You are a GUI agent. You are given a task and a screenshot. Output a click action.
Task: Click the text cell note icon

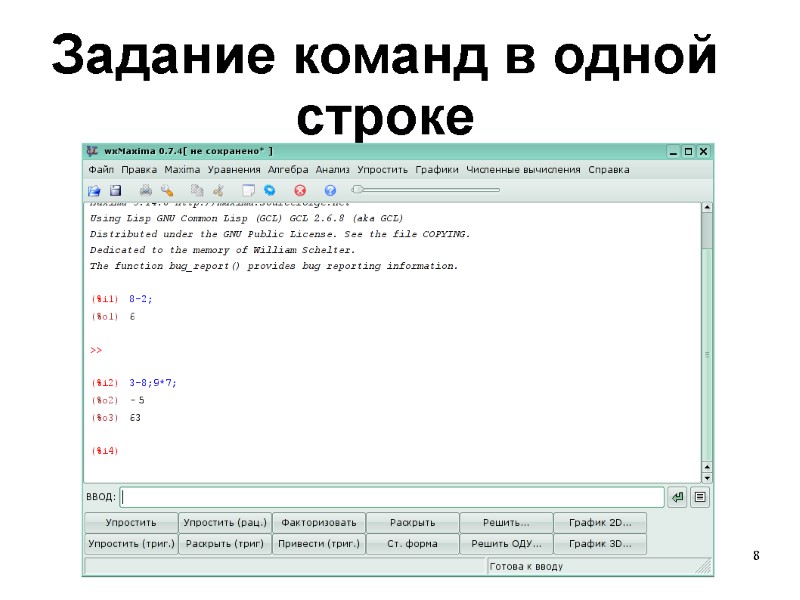coord(248,190)
